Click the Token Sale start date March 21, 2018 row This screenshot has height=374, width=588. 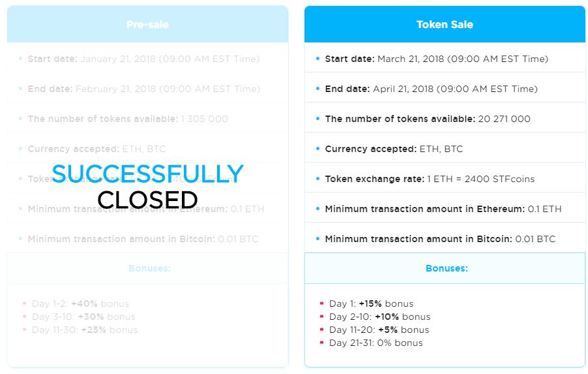click(445, 59)
